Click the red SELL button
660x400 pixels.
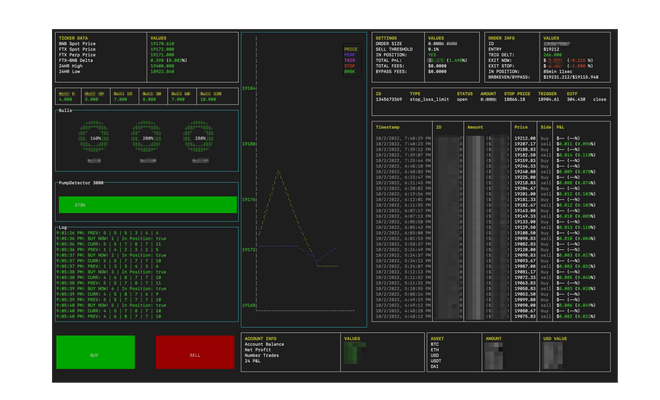pos(195,352)
